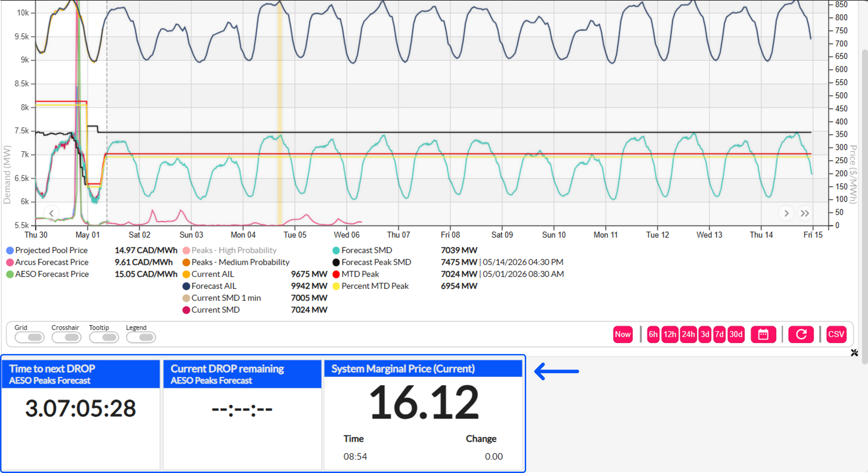Toggle the Crosshair switch
The image size is (868, 473).
(x=66, y=337)
